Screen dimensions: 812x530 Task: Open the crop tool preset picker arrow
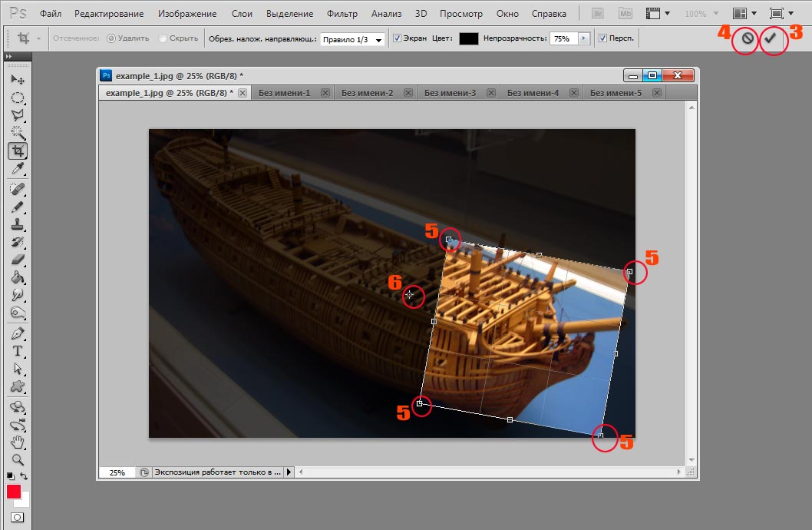pos(39,38)
